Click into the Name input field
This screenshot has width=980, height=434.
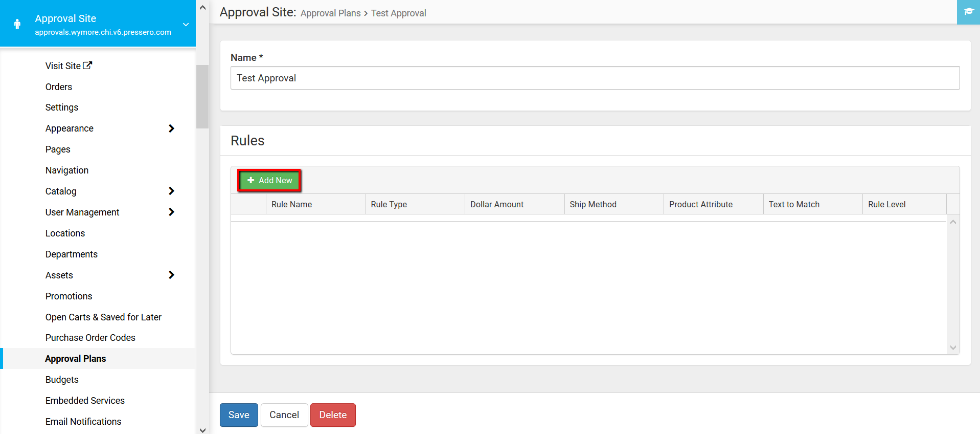[595, 78]
